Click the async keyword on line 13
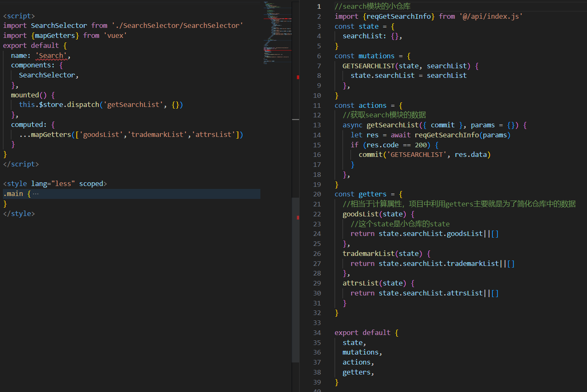The width and height of the screenshot is (587, 392). pyautogui.click(x=352, y=125)
